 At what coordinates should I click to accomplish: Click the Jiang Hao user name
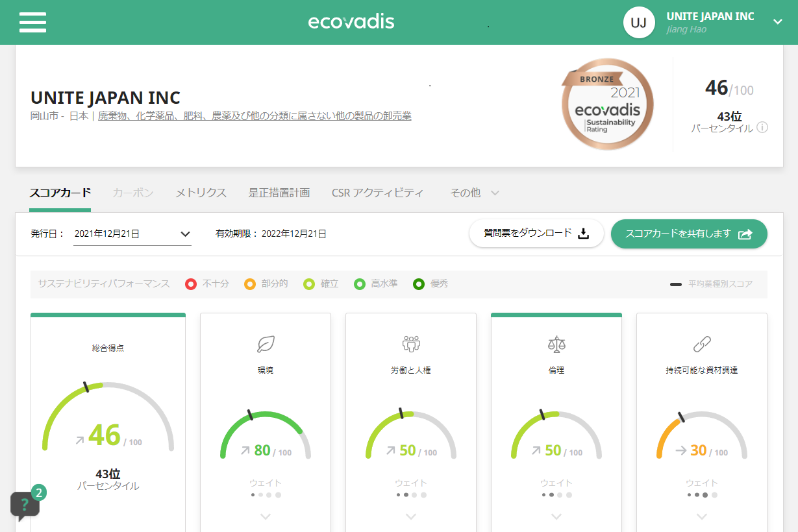click(686, 30)
